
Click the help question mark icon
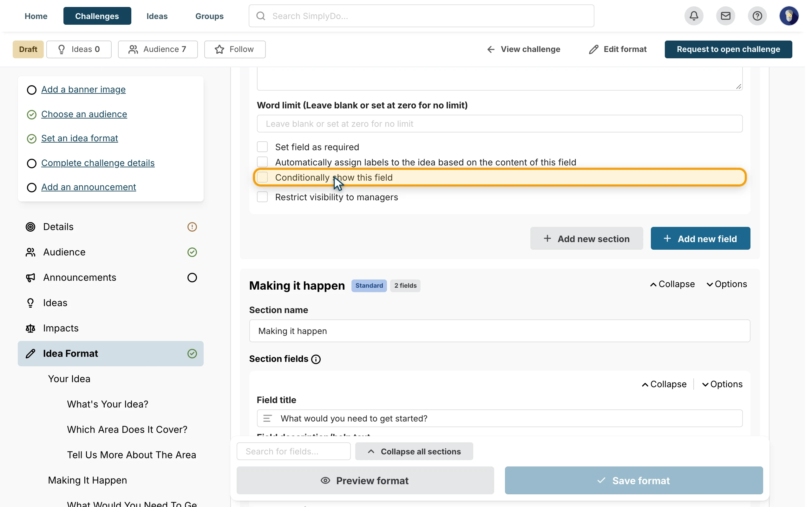pyautogui.click(x=757, y=16)
